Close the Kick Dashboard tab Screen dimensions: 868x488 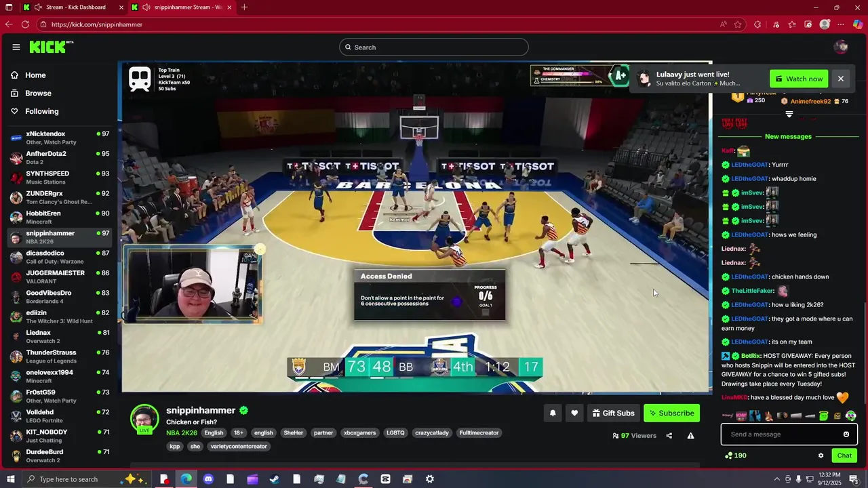tap(121, 7)
